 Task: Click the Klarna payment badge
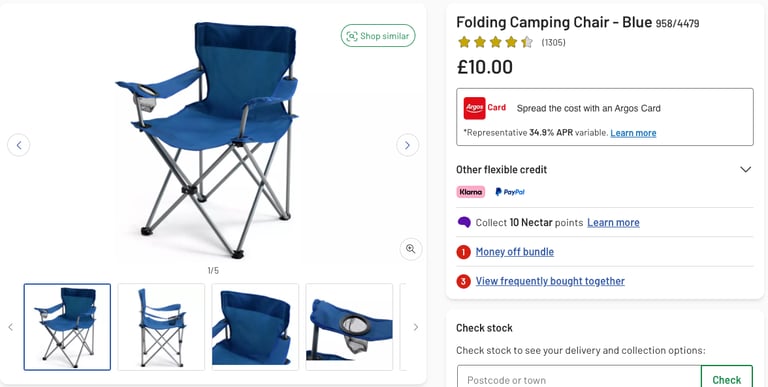471,192
